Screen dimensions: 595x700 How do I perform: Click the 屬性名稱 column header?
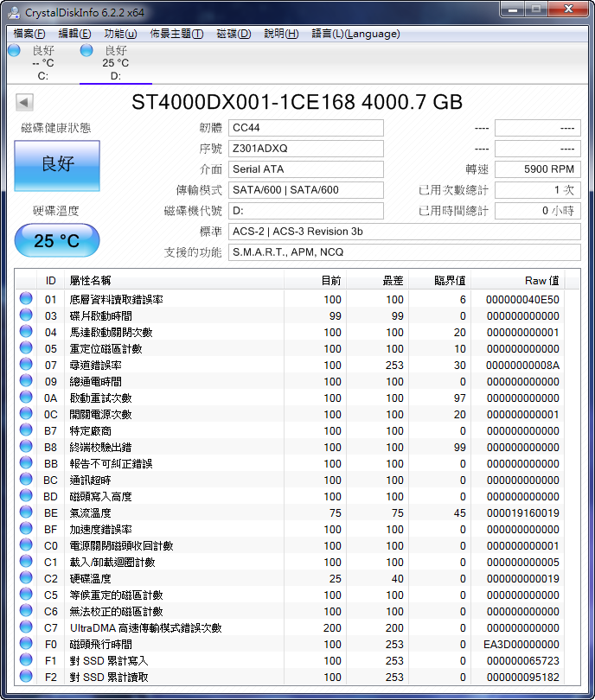point(174,281)
